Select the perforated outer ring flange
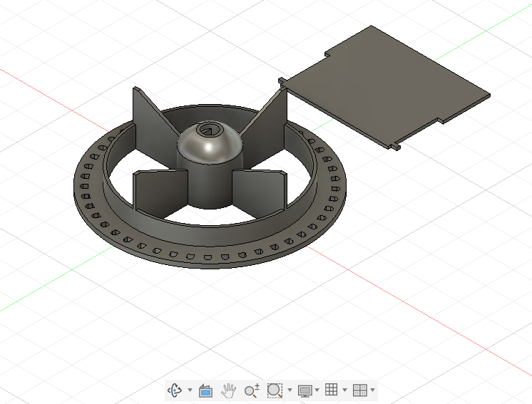 tap(210, 252)
